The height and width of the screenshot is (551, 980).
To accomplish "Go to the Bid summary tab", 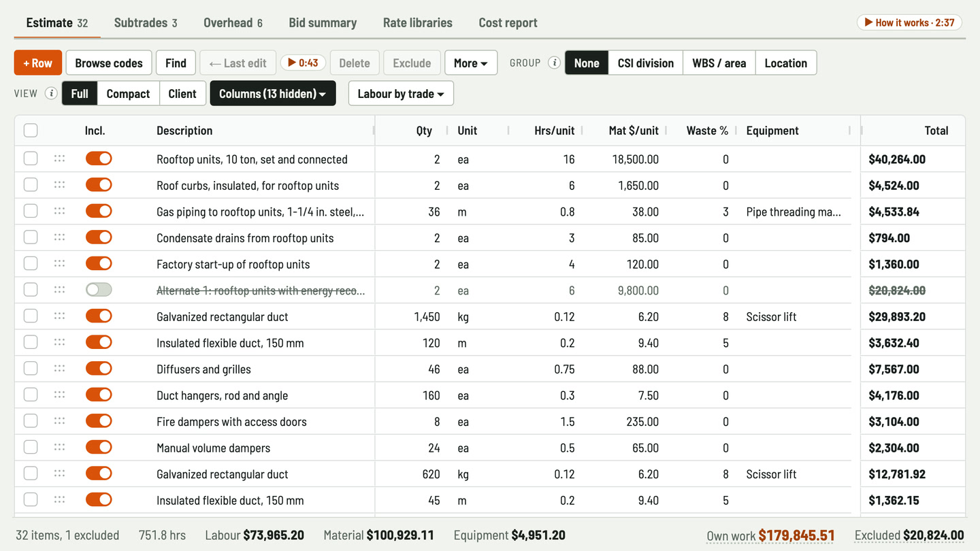I will 323,22.
